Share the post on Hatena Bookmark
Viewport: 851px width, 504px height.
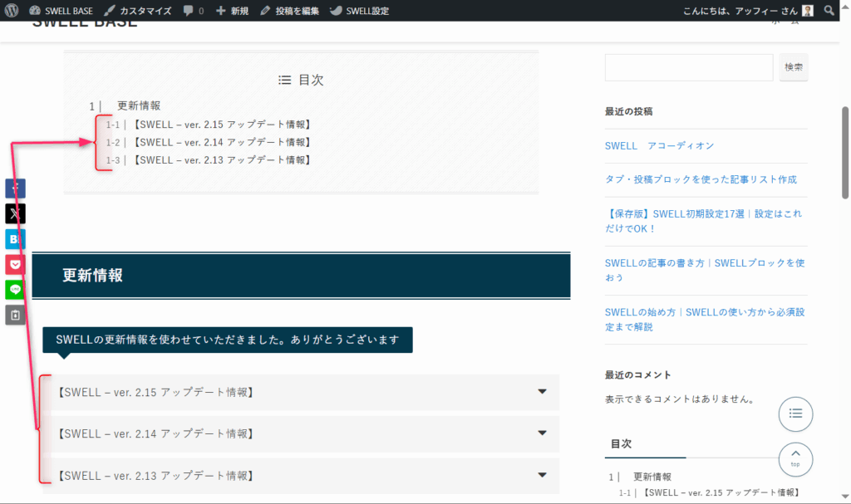click(15, 238)
